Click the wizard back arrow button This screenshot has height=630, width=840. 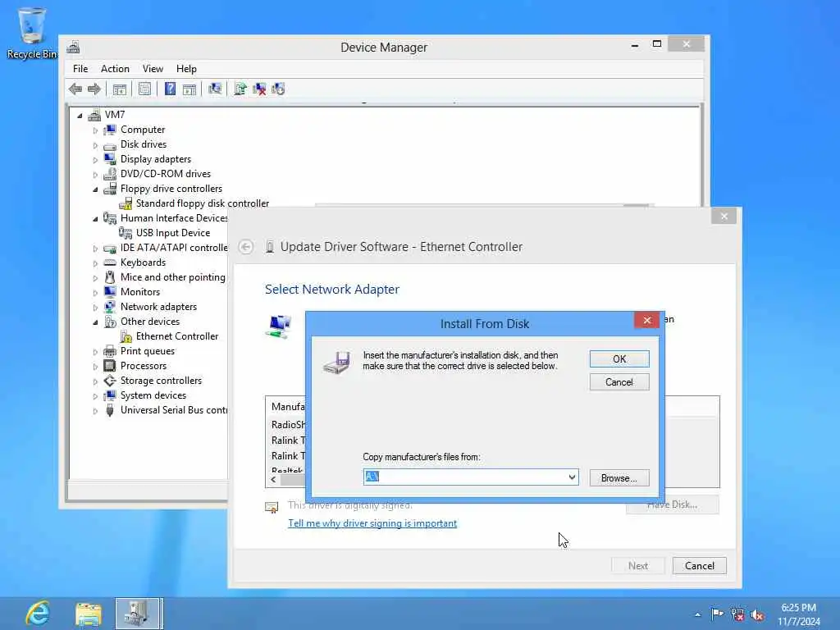click(246, 247)
